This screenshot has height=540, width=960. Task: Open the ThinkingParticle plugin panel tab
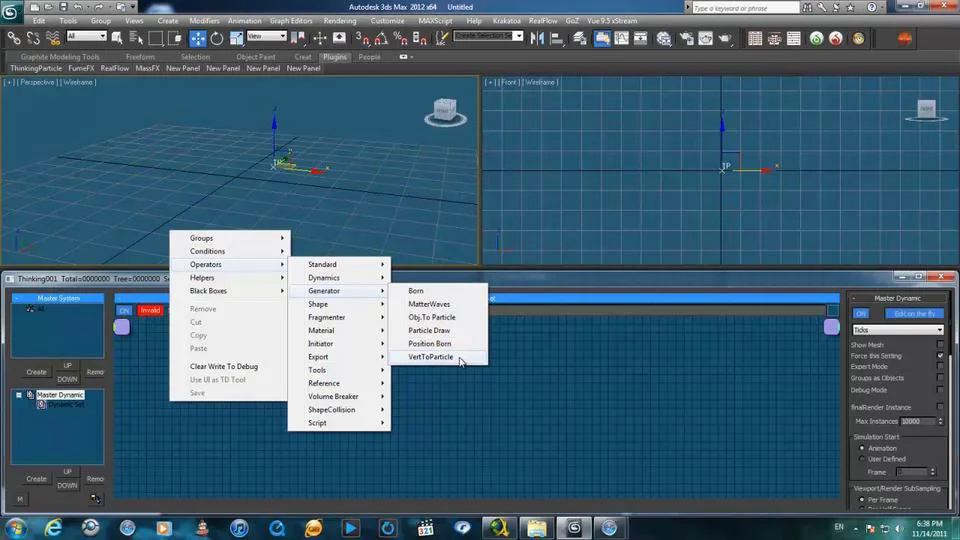click(x=36, y=69)
